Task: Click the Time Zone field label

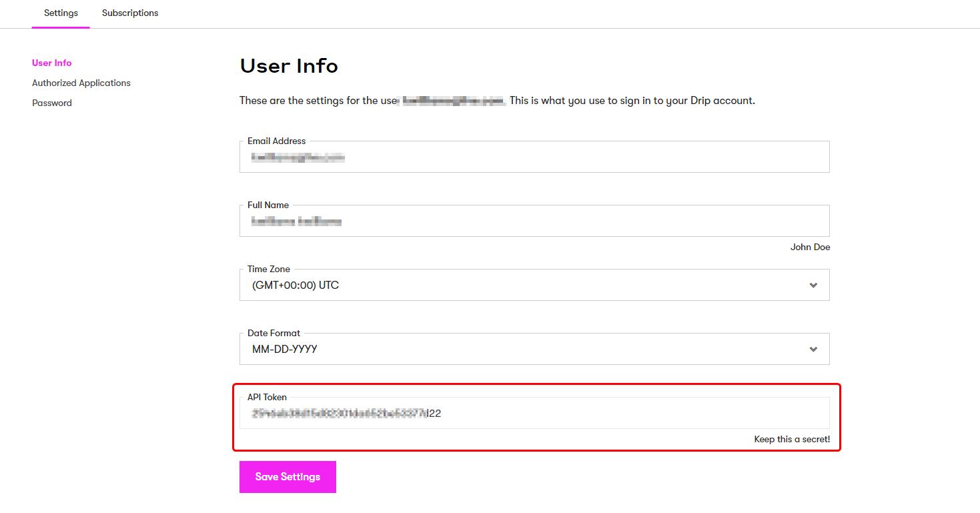Action: click(269, 270)
